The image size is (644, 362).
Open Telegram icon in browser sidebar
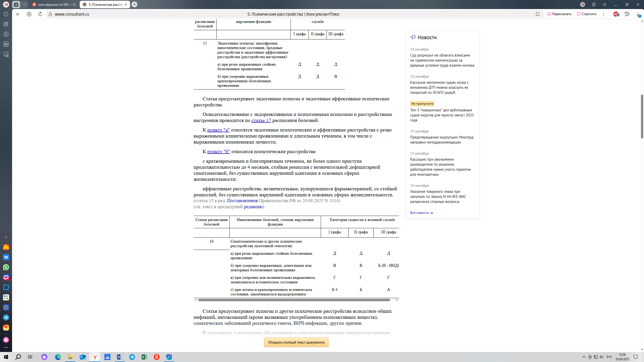[6, 318]
